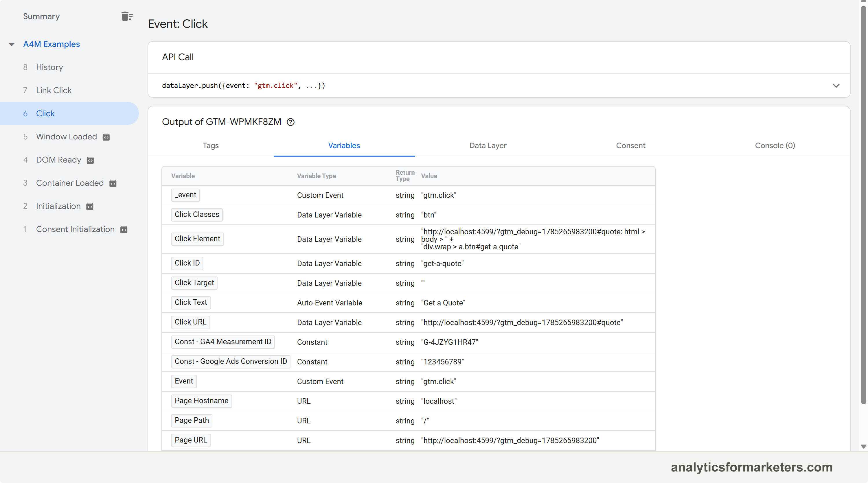The image size is (868, 483).
Task: Expand the API Call dataLayer.push chevron
Action: click(836, 86)
